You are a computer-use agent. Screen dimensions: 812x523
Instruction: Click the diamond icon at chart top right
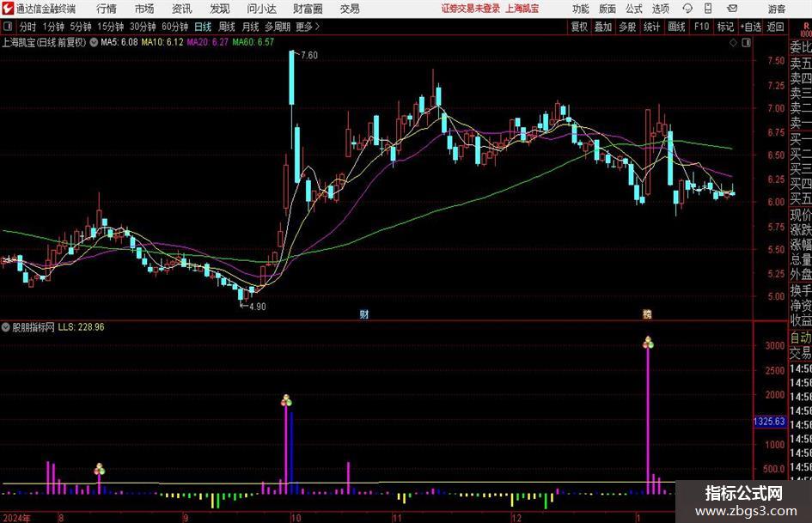coord(733,42)
